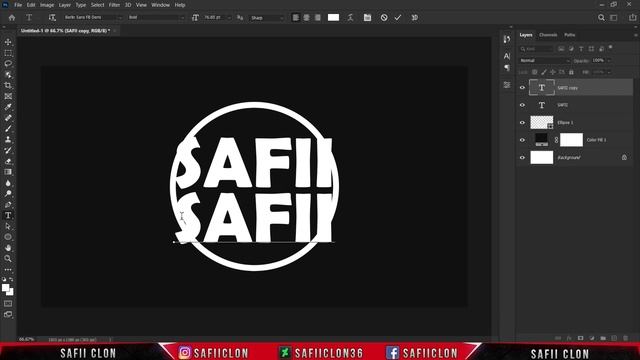This screenshot has height=360, width=640.
Task: Open the font size dropdown
Action: [x=229, y=18]
